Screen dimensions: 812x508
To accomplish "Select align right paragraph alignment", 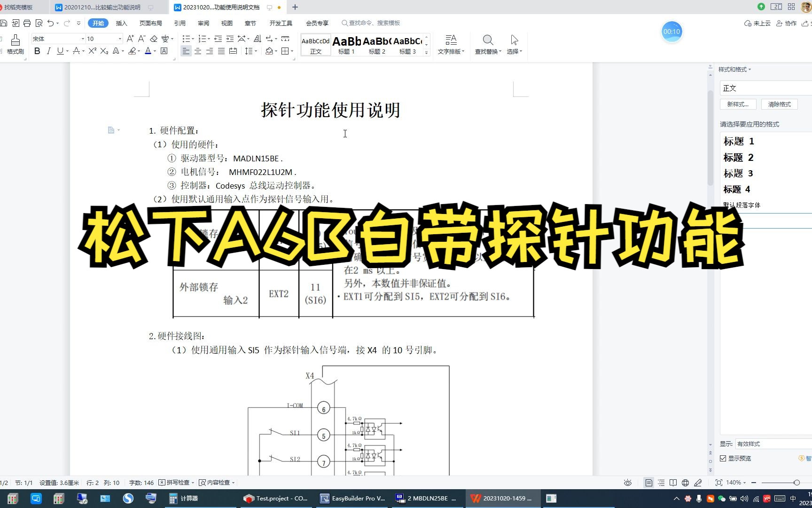I will (x=210, y=51).
